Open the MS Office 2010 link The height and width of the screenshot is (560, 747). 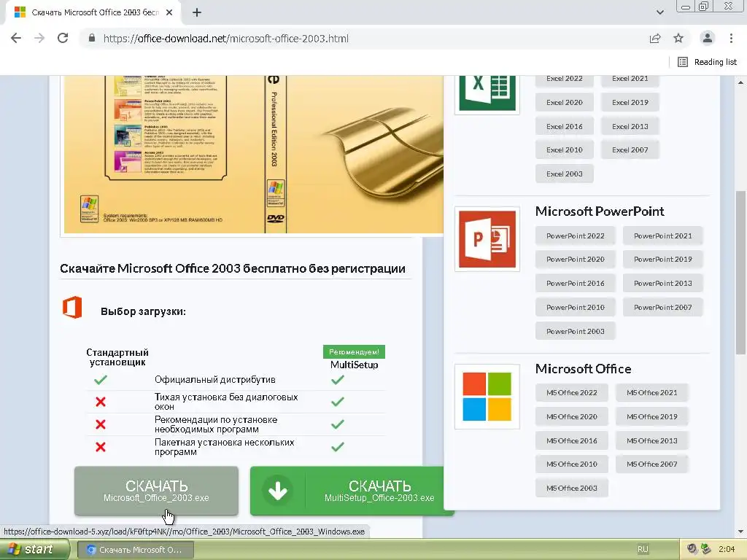(572, 464)
